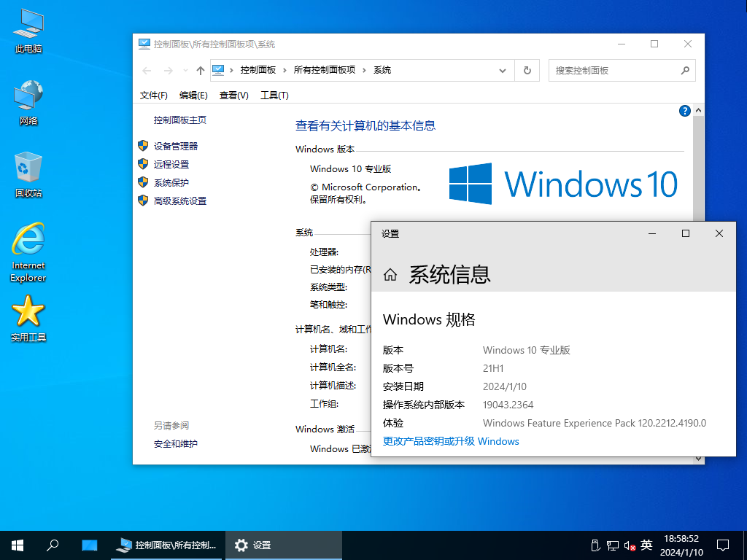This screenshot has width=747, height=560.
Task: Expand chevron after 所有控制面板项 breadcrumb
Action: [364, 71]
